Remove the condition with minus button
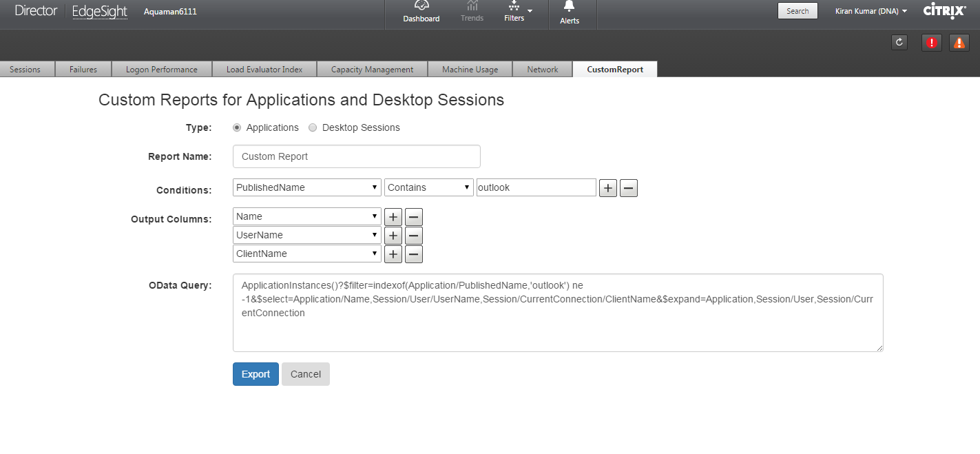This screenshot has width=980, height=454. (x=628, y=188)
